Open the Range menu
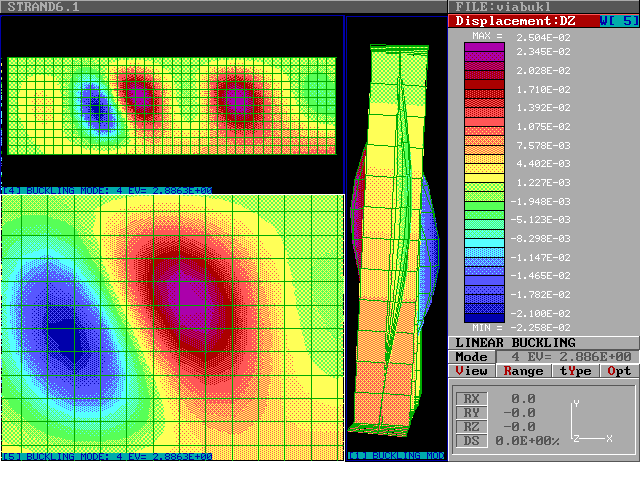The image size is (640, 480). (523, 371)
